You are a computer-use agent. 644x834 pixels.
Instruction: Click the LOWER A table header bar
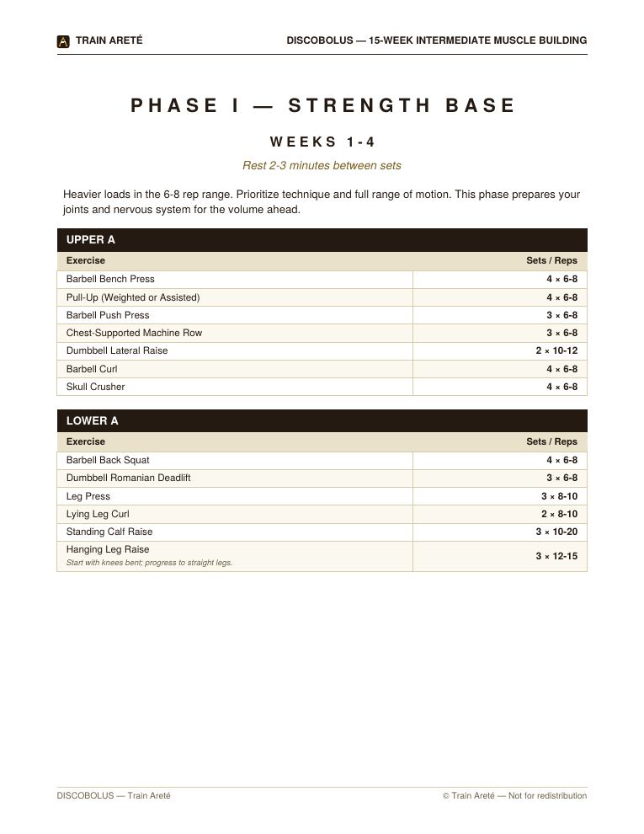pos(322,420)
